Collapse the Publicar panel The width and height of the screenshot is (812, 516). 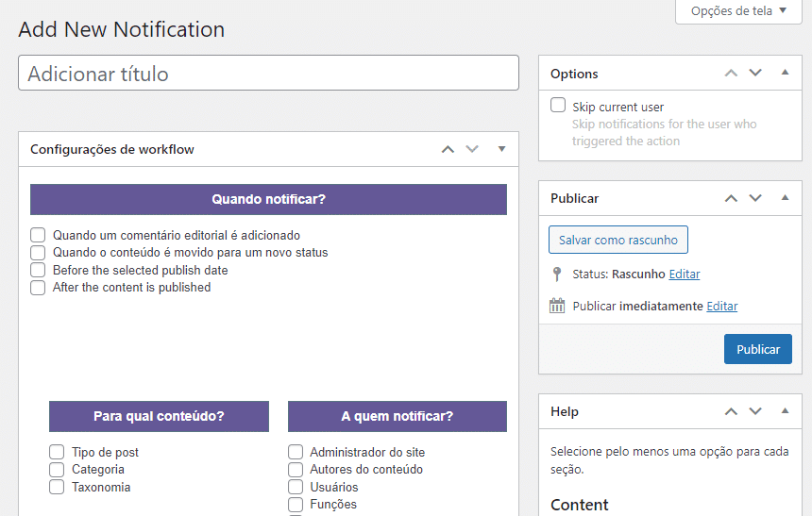click(x=785, y=198)
